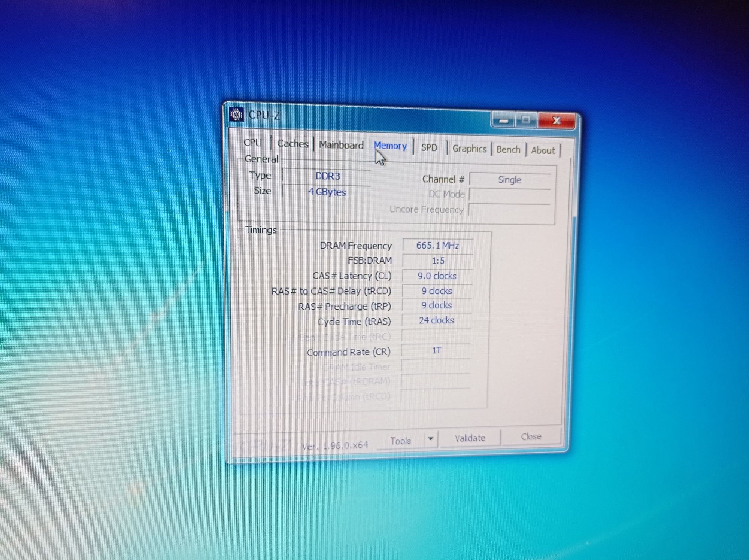Click the DDR3 memory type value
749x560 pixels.
tap(327, 176)
